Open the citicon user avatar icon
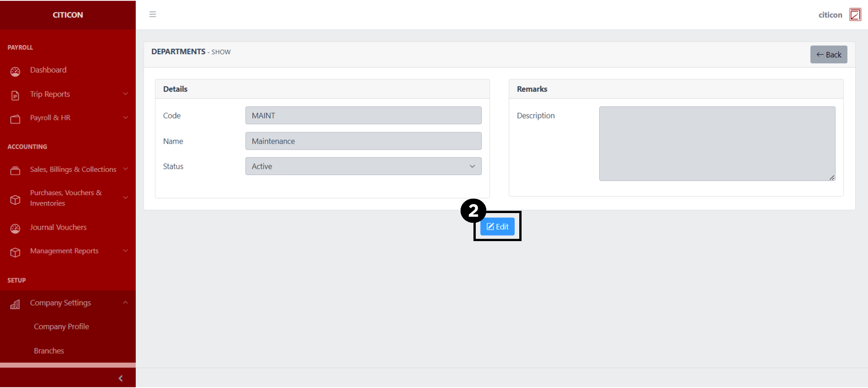The width and height of the screenshot is (868, 388). (855, 15)
